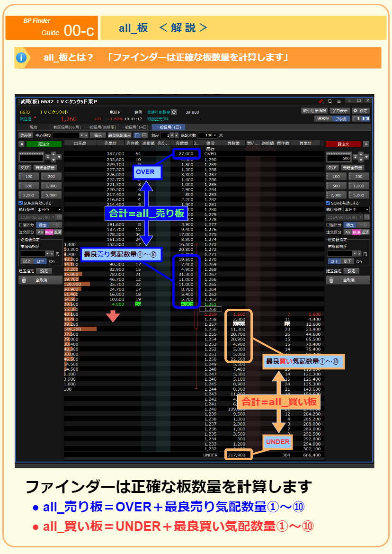The height and width of the screenshot is (554, 392).
Task: Click the red 買注文 button
Action: click(x=344, y=143)
